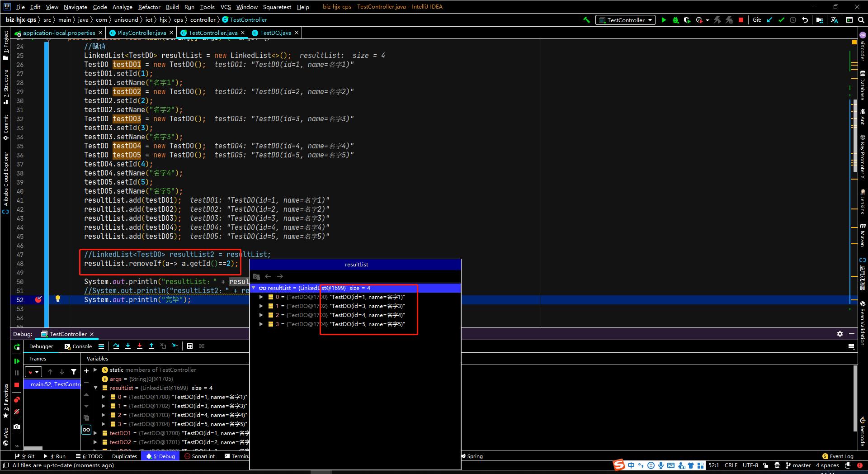The image size is (868, 474).
Task: Expand item 0 in the resultList popup
Action: click(x=261, y=297)
